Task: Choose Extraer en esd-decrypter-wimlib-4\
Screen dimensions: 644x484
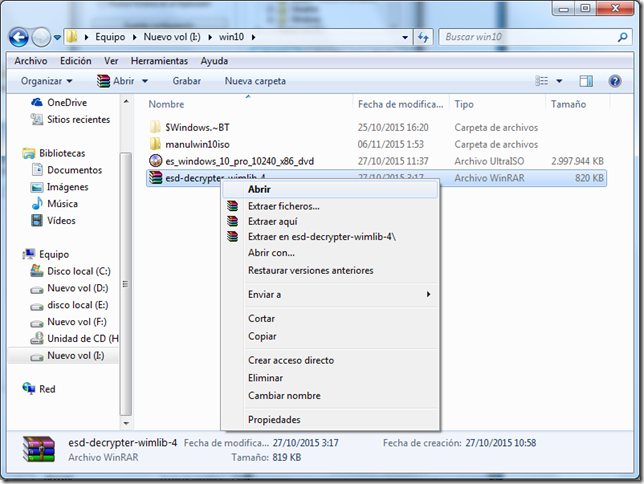Action: click(x=330, y=237)
